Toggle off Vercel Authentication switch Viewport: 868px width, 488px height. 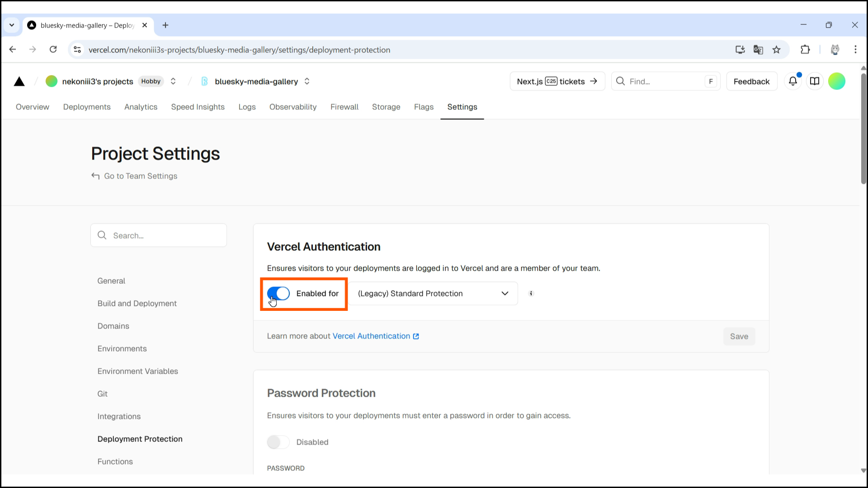click(278, 294)
